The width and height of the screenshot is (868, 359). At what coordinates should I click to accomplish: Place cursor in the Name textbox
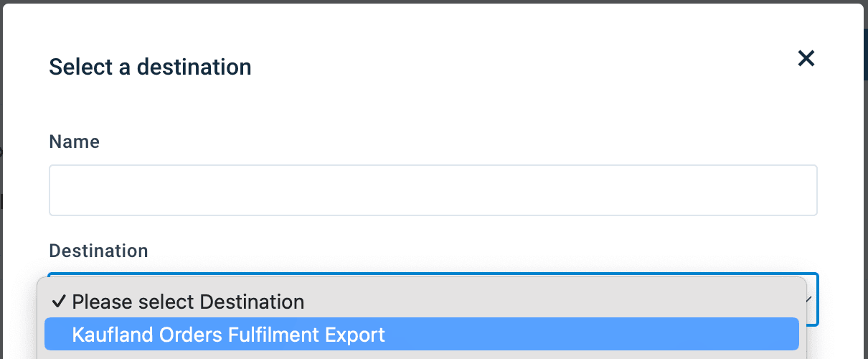tap(433, 190)
